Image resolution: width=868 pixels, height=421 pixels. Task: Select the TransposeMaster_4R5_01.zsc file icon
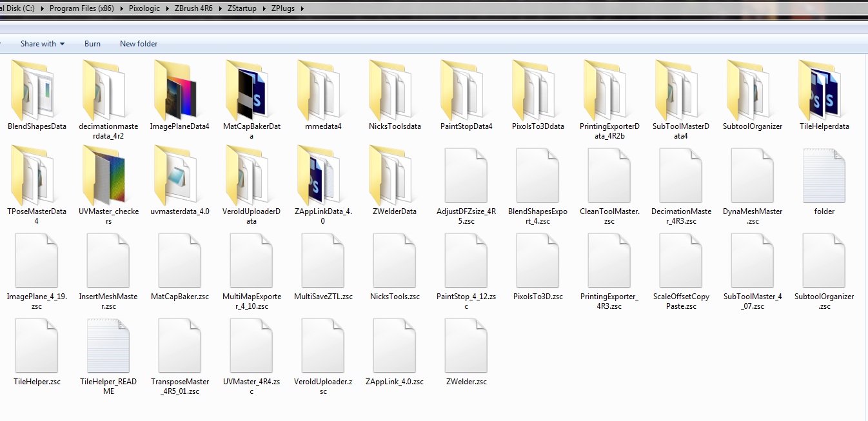180,346
